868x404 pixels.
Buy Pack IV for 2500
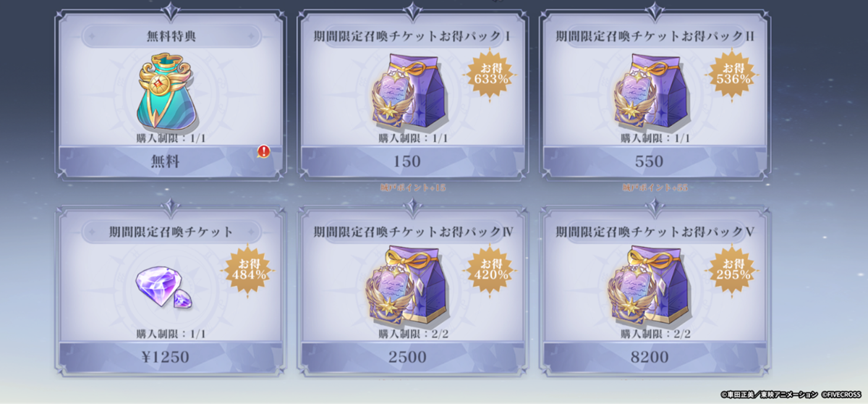click(412, 357)
